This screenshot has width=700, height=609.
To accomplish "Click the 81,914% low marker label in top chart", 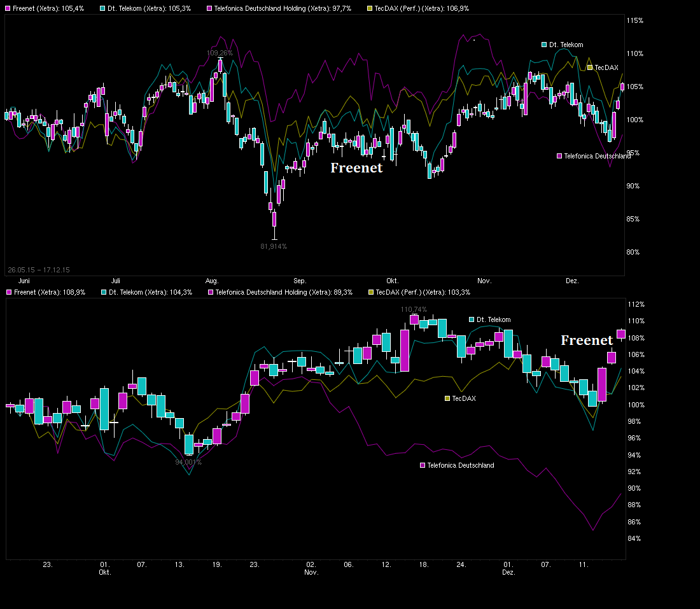I will [x=274, y=246].
